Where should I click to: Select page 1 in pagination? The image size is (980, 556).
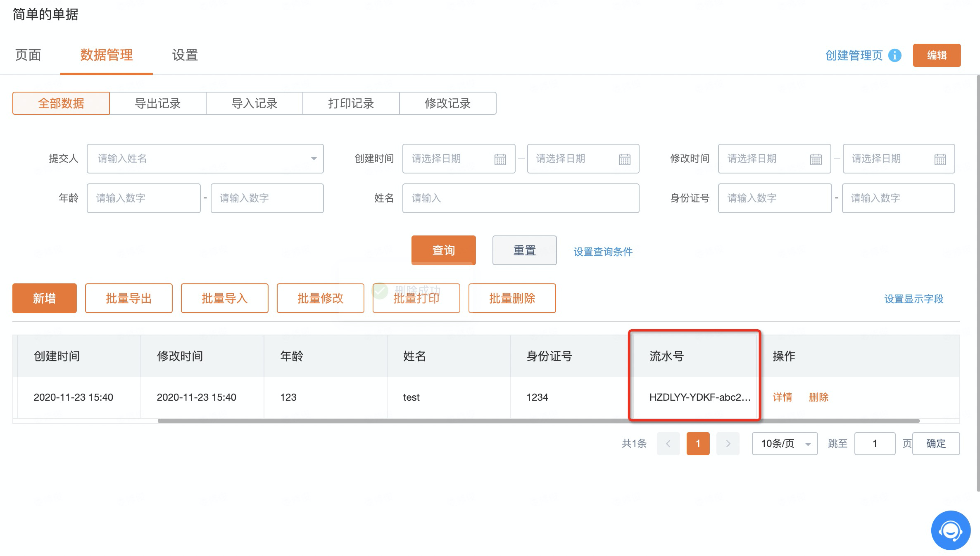[x=698, y=444]
